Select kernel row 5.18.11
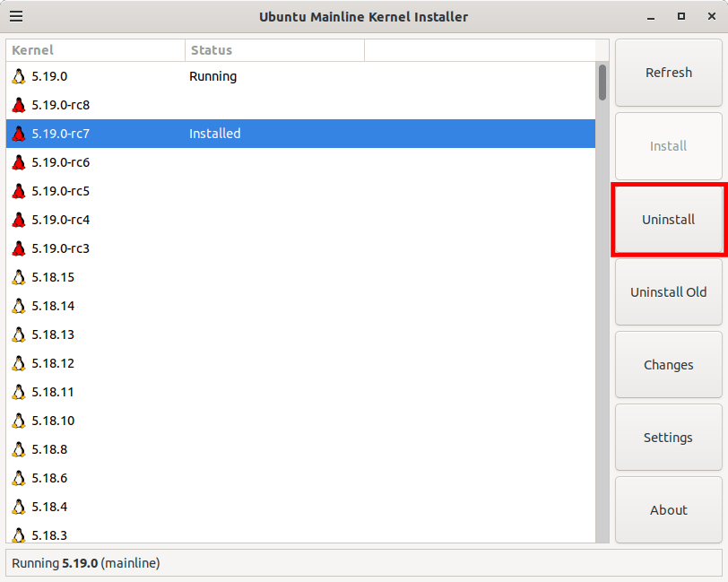This screenshot has height=582, width=728. [300, 392]
